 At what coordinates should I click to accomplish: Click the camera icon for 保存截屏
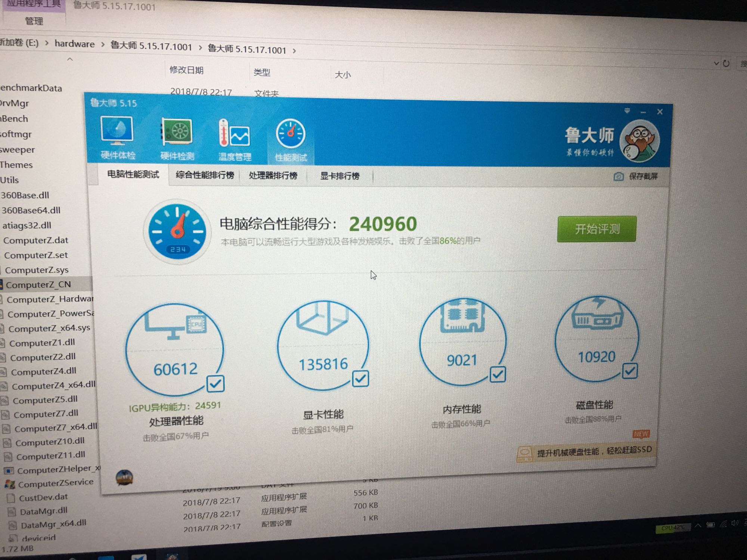pos(619,176)
